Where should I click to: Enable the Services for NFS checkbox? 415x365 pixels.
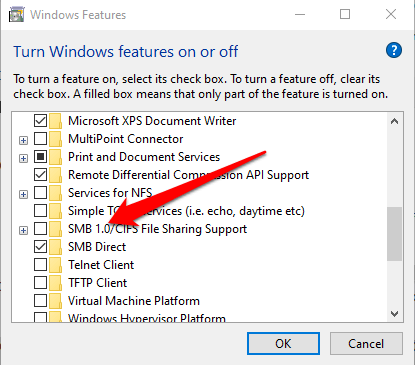pyautogui.click(x=40, y=193)
